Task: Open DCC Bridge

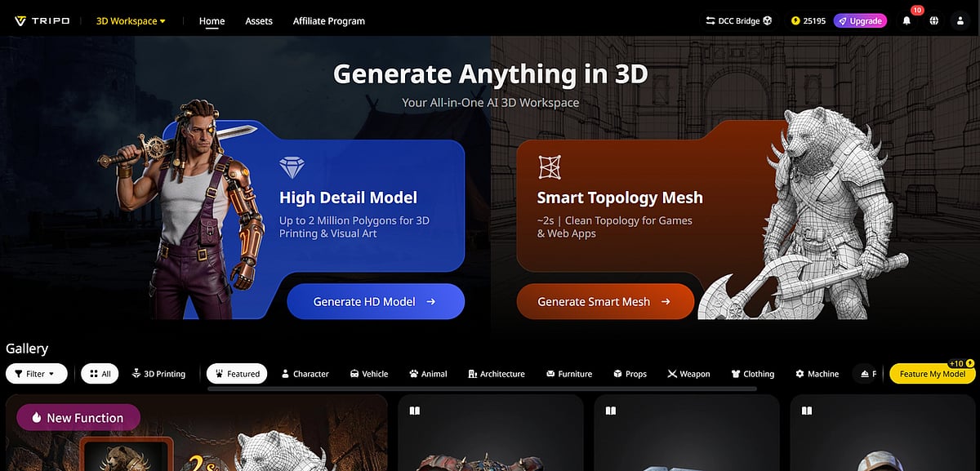Action: [739, 20]
